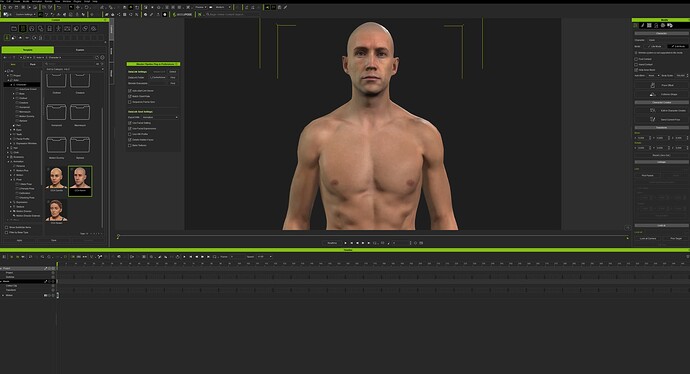Enable the Use Hik Profile checkbox
Image resolution: width=690 pixels, height=374 pixels.
[130, 134]
